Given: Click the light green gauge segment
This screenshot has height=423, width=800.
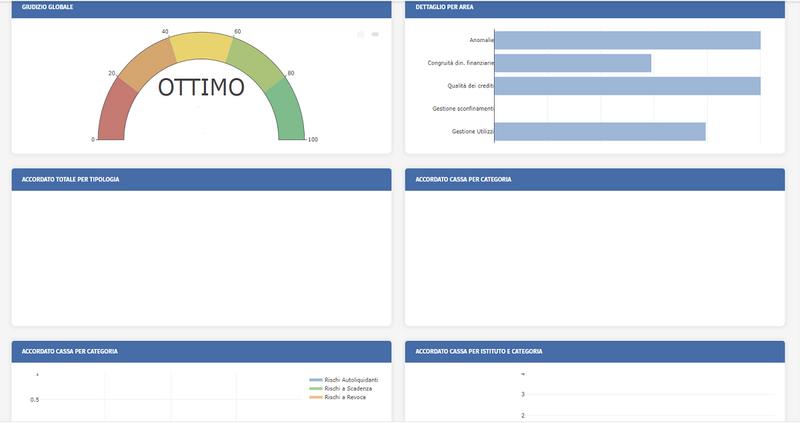Looking at the screenshot, I should click(255, 64).
